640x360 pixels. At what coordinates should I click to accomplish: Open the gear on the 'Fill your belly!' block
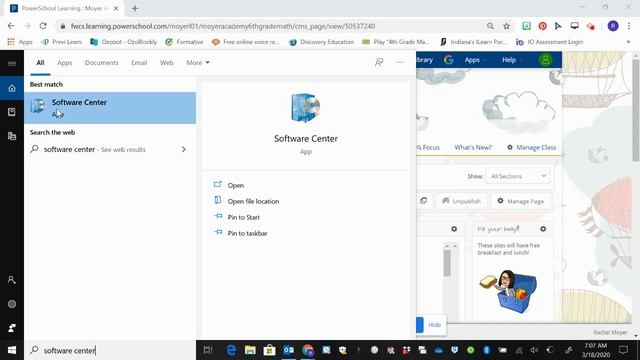pos(543,229)
